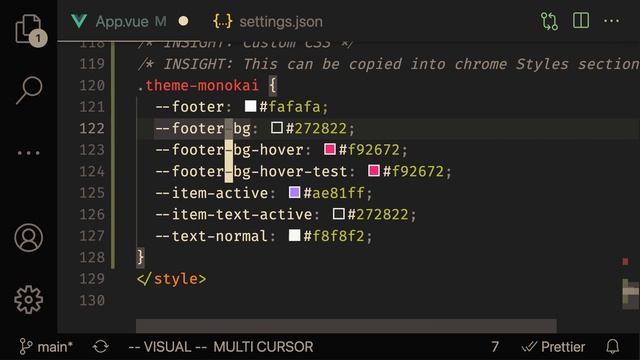This screenshot has height=360, width=640.
Task: Open the Accounts profile icon
Action: tap(29, 238)
